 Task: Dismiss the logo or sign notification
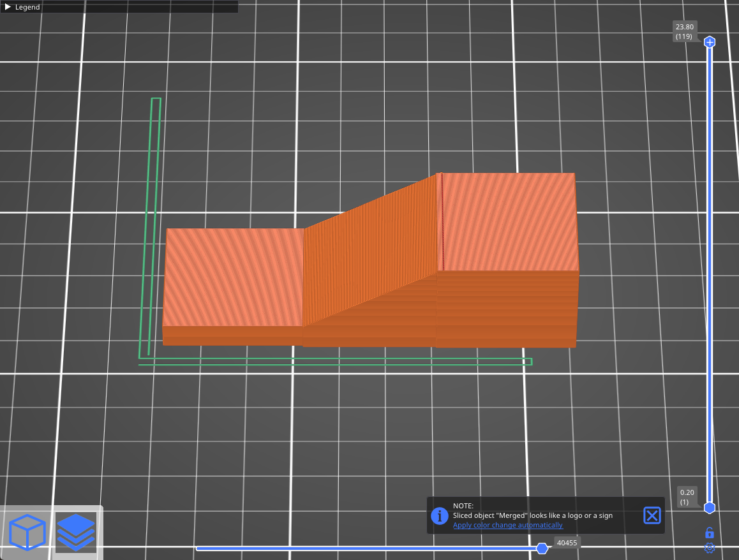[x=652, y=515]
